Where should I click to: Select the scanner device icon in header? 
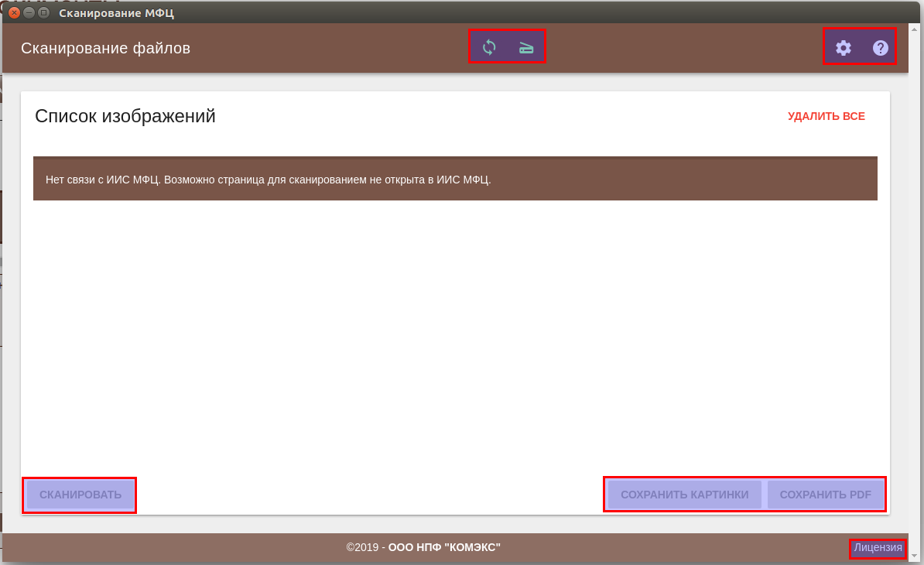[x=526, y=47]
